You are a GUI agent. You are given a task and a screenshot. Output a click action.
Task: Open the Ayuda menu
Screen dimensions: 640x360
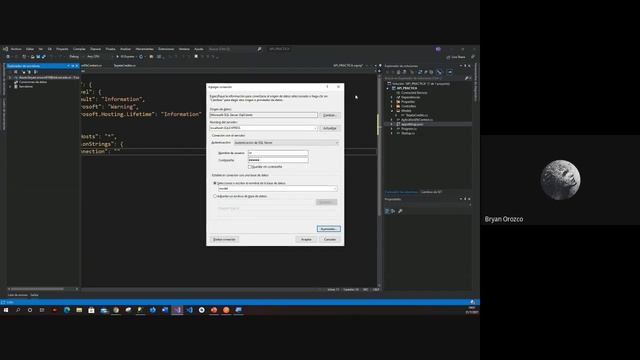tap(199, 49)
